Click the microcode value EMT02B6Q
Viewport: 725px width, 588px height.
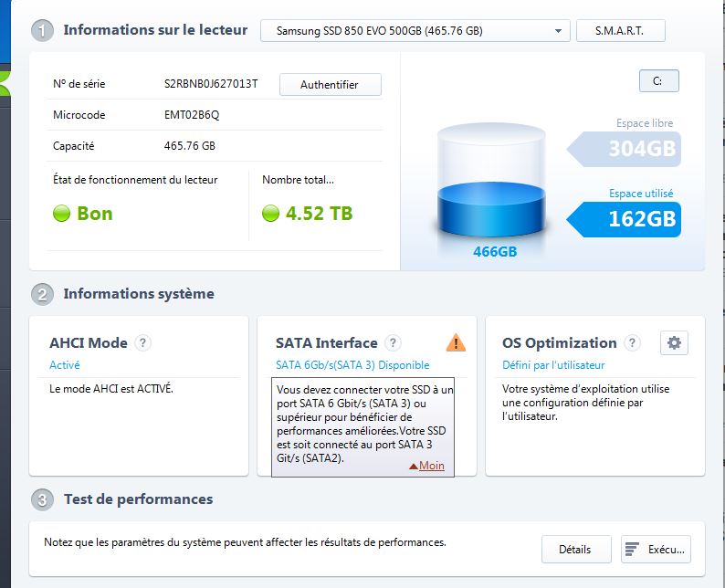point(192,115)
